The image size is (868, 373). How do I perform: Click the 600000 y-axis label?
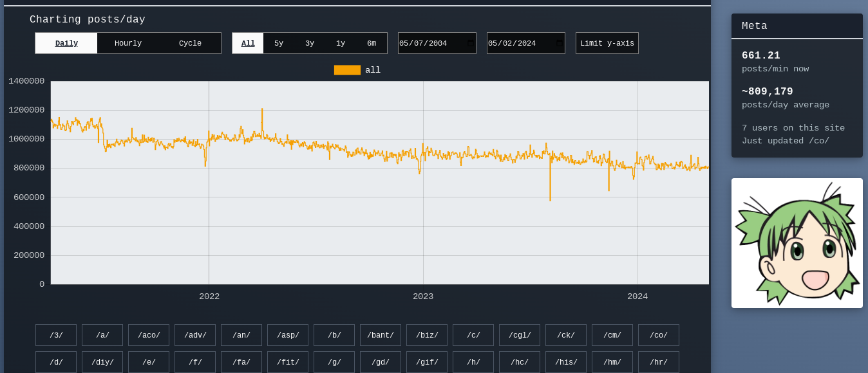click(29, 197)
